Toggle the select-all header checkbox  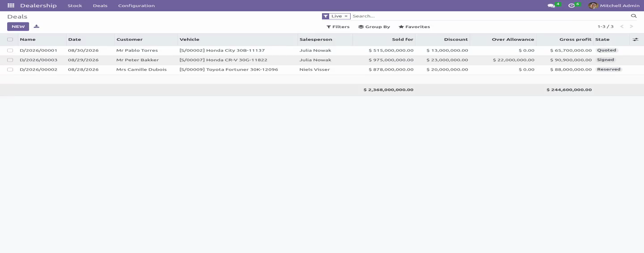[10, 39]
